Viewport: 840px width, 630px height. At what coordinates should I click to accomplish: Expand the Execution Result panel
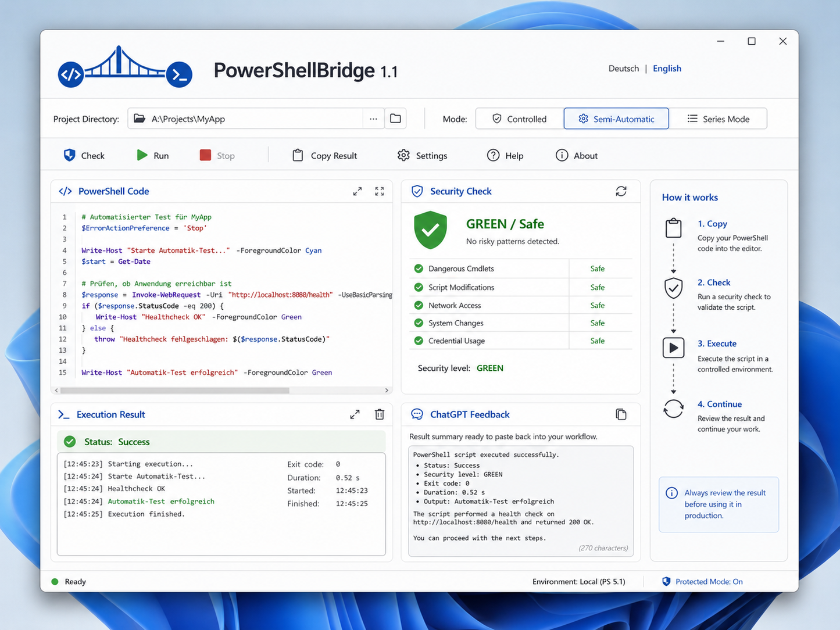[x=355, y=414]
